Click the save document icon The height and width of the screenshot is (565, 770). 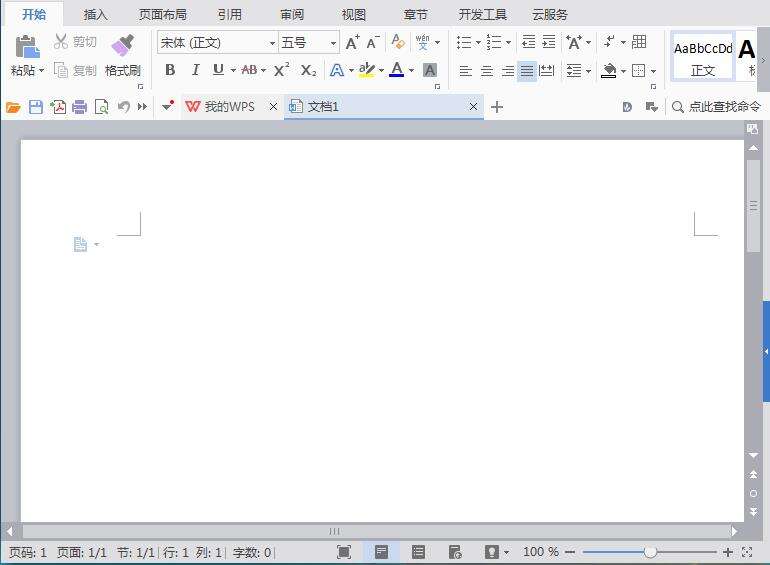(x=36, y=107)
